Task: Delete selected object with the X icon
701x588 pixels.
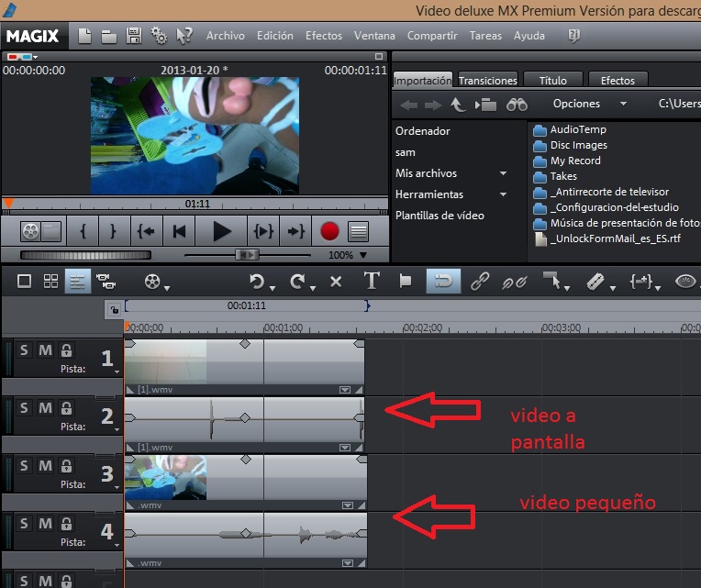Action: pyautogui.click(x=336, y=282)
